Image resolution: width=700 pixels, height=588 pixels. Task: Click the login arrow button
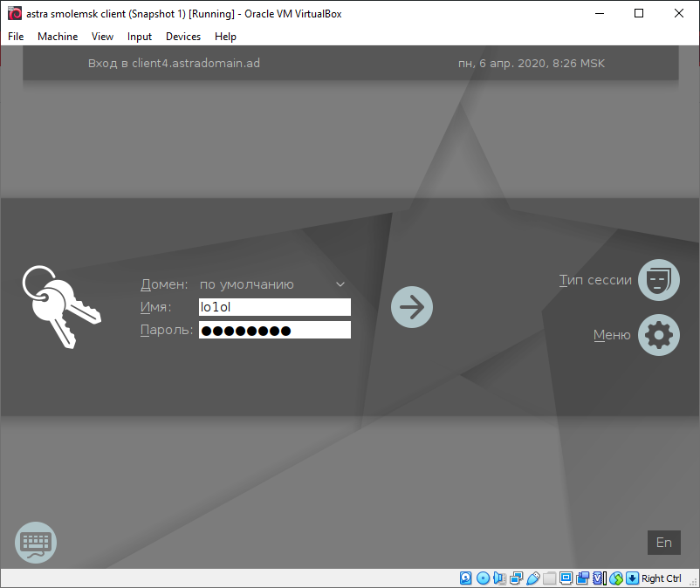click(412, 307)
